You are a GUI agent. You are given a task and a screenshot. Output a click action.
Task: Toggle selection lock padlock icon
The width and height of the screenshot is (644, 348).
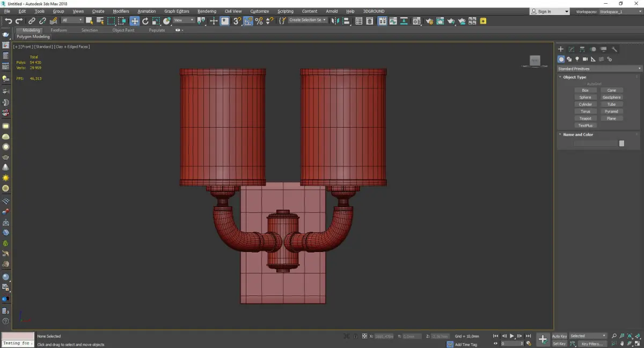[355, 336]
